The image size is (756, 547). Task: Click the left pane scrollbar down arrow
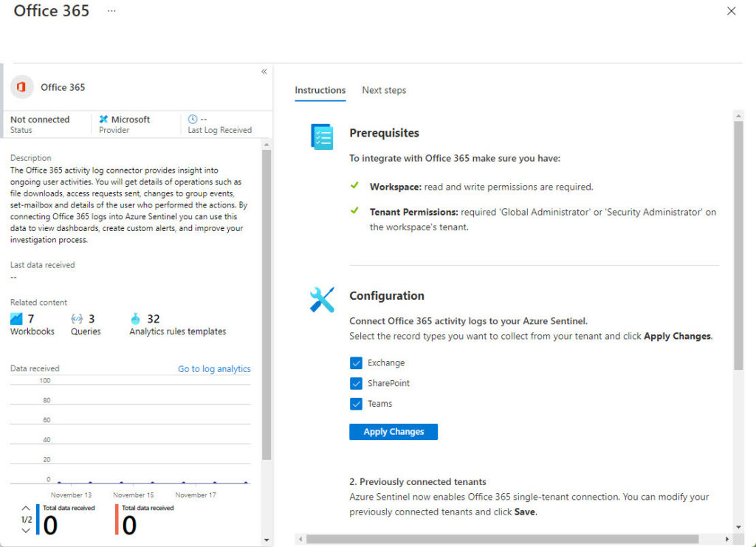(267, 540)
